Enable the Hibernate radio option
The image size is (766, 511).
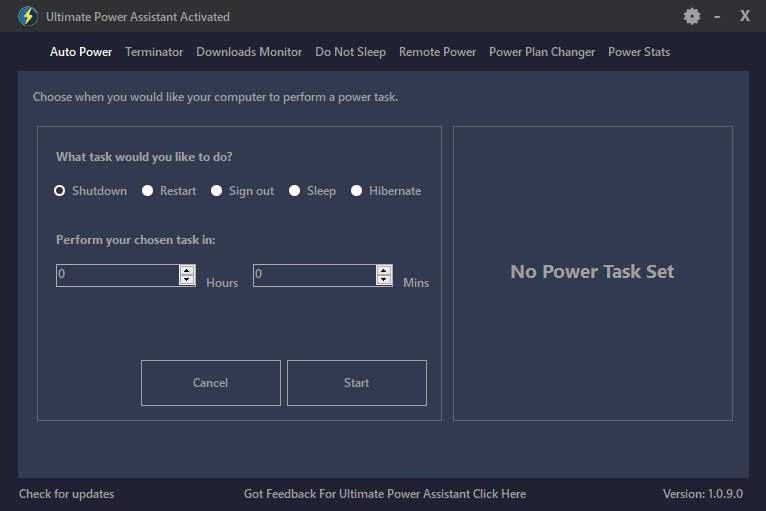click(357, 191)
